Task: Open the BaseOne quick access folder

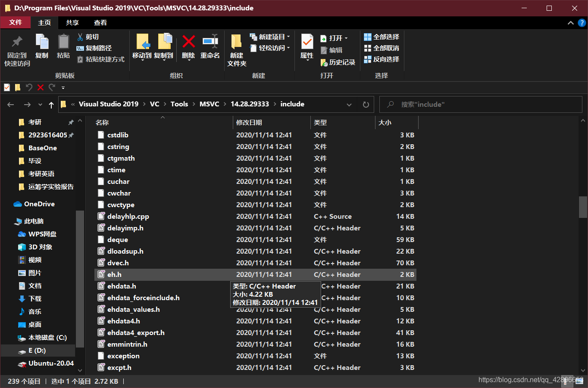Action: [x=42, y=148]
